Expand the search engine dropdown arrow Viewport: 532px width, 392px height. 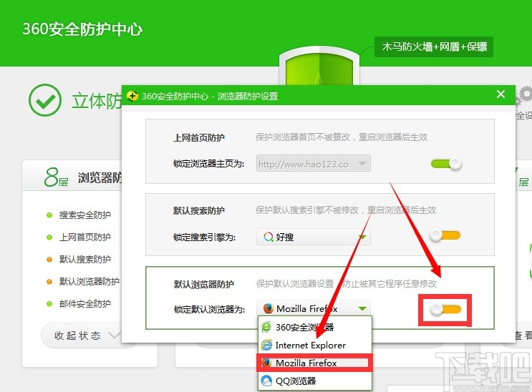coord(362,237)
